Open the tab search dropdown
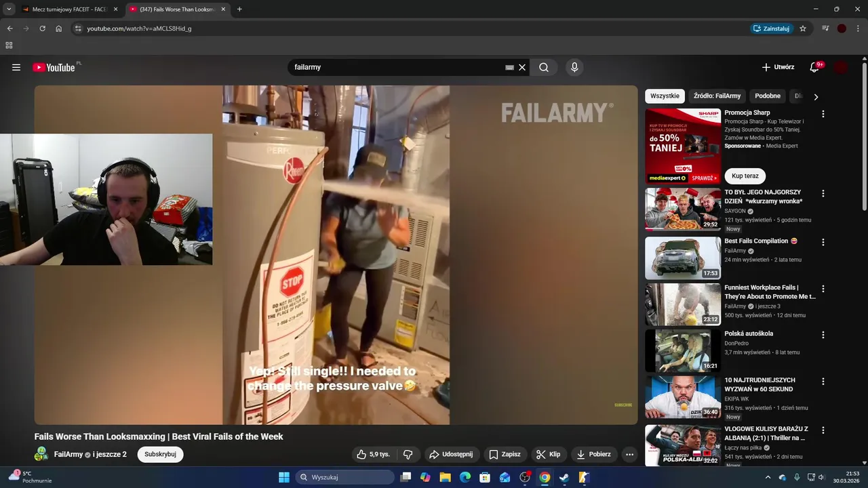 pos(9,9)
